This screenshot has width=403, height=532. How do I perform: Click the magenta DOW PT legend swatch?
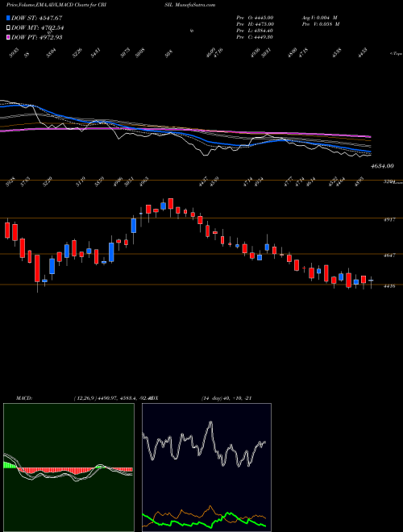tap(9, 37)
